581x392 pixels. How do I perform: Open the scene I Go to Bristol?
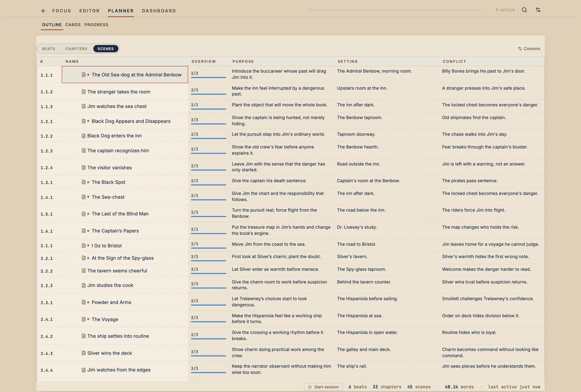coord(107,246)
